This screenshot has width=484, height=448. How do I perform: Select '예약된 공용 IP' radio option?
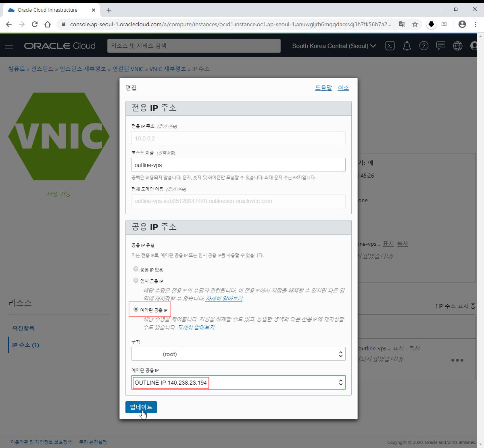(136, 309)
